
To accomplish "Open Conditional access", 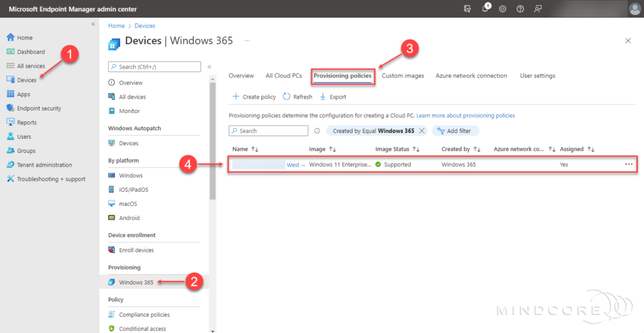I will (143, 329).
